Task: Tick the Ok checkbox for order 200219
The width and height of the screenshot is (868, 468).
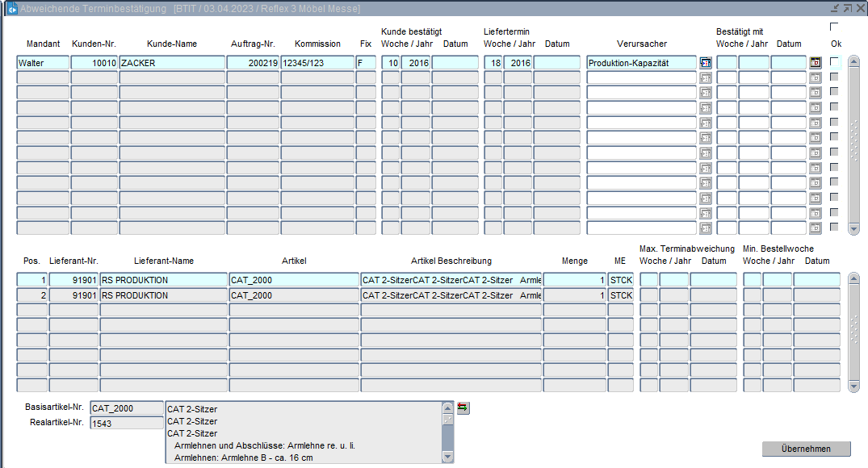Action: click(x=834, y=62)
